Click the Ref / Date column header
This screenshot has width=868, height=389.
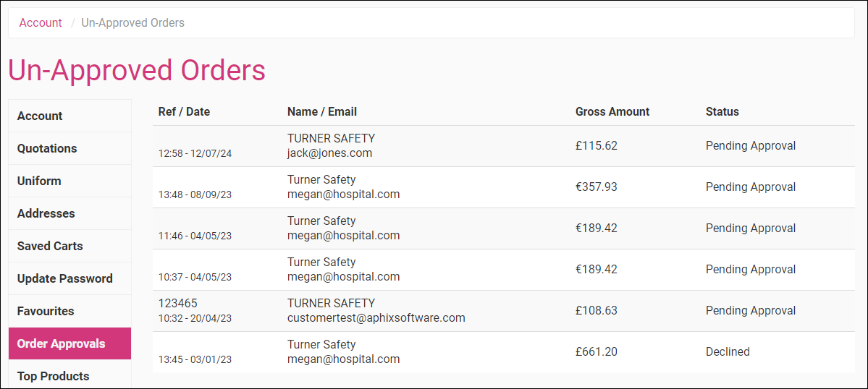coord(184,111)
